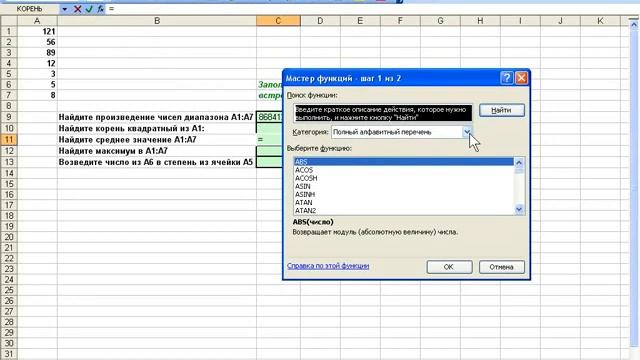Click cell A4 containing 12
The width and height of the screenshot is (640, 360).
tap(37, 63)
